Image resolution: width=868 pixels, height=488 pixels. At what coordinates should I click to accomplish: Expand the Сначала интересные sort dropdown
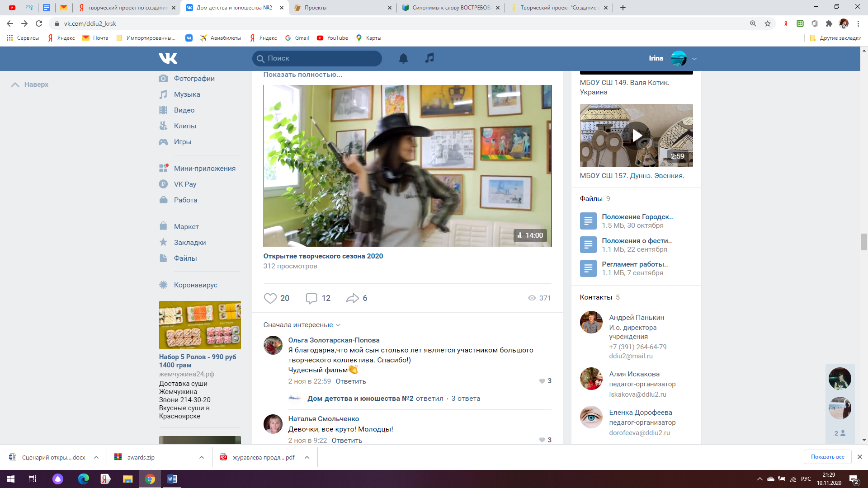(302, 325)
